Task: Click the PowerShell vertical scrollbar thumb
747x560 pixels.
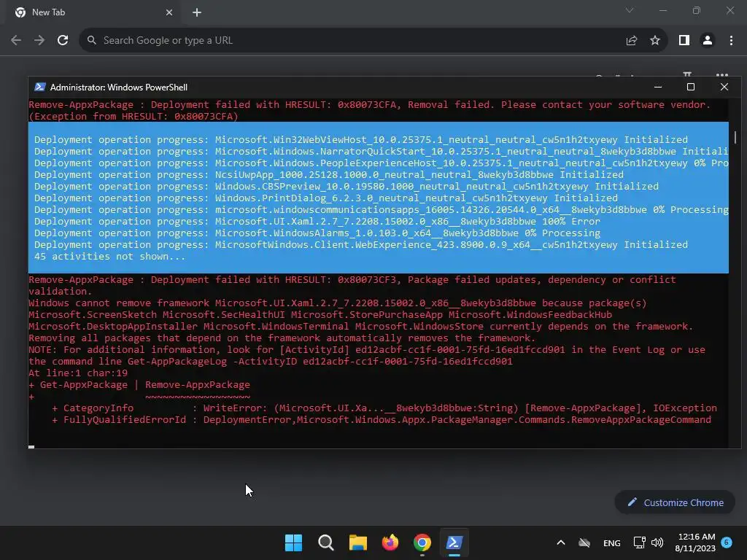Action: click(x=735, y=138)
